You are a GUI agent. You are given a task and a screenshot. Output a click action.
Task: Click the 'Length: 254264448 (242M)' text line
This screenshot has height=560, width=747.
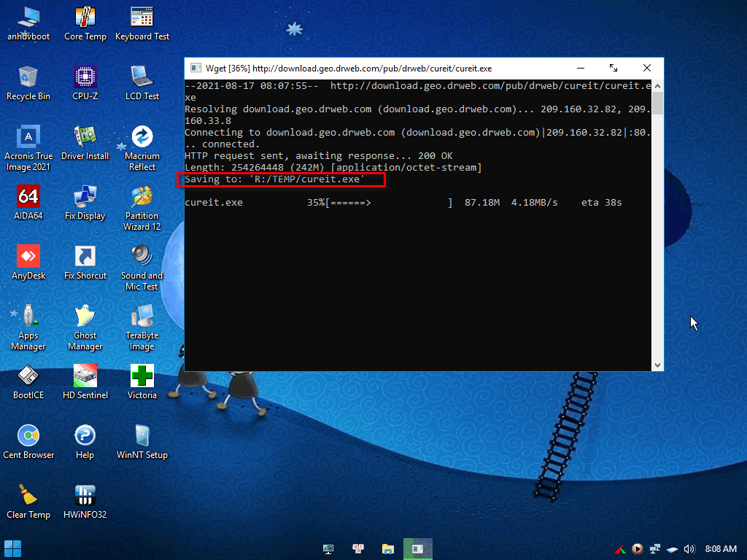tap(333, 168)
